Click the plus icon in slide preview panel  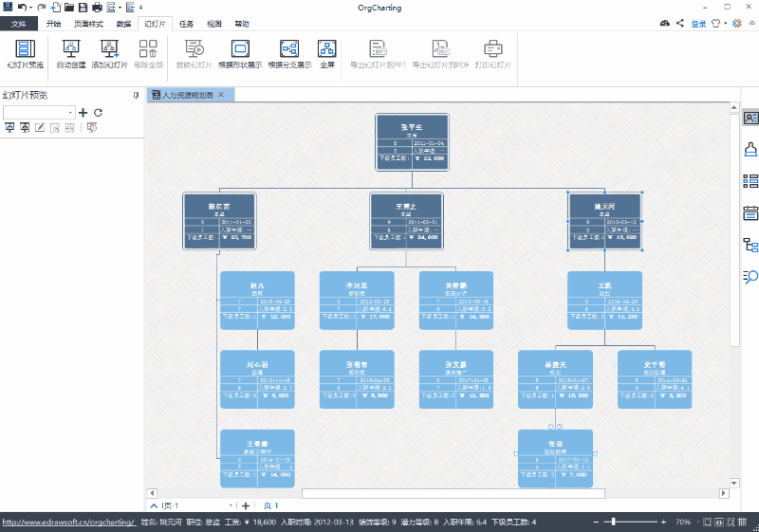83,113
